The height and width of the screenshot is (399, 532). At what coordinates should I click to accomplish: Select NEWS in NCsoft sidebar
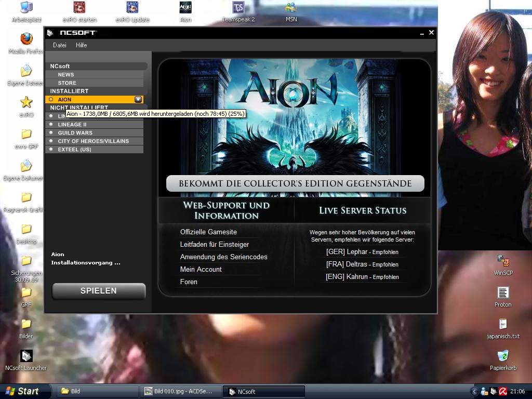95,75
